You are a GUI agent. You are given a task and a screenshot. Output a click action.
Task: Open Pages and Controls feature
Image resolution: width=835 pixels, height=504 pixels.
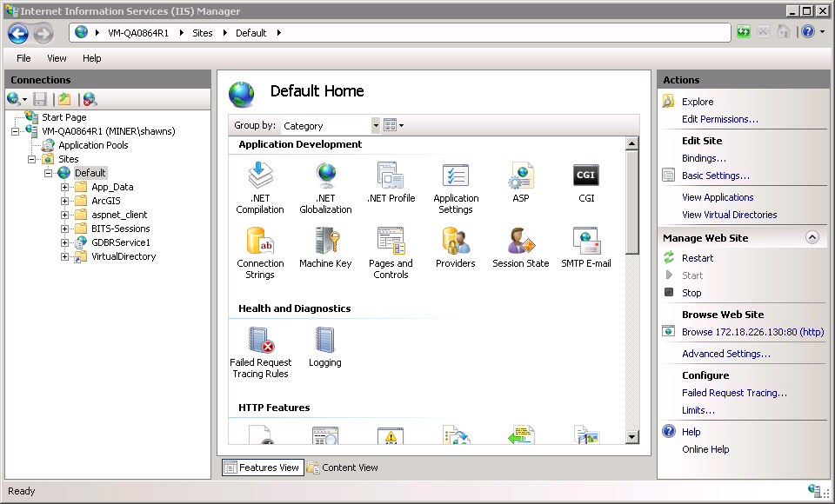391,254
